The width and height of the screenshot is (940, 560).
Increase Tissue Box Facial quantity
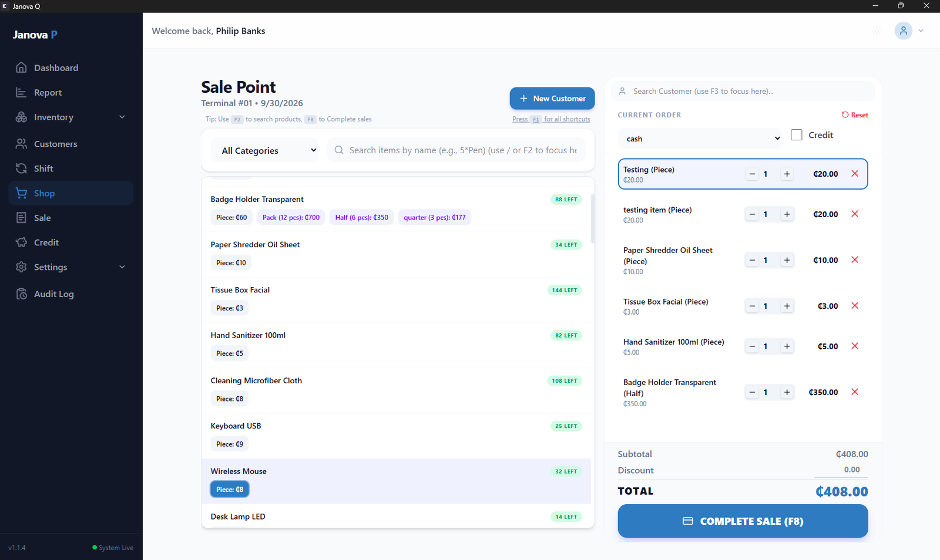coord(787,306)
